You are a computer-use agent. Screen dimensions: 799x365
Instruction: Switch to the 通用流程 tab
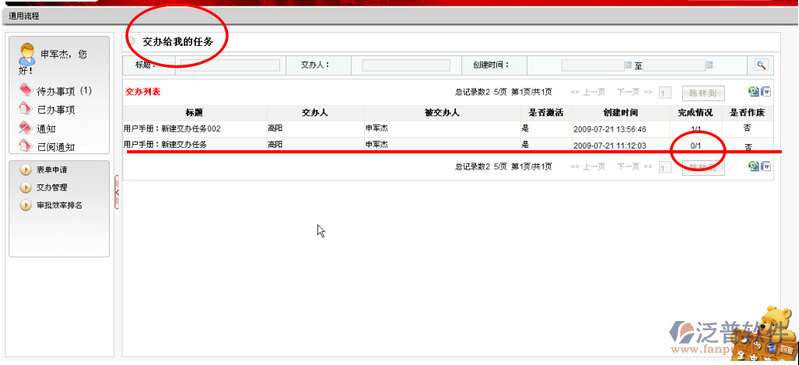23,16
